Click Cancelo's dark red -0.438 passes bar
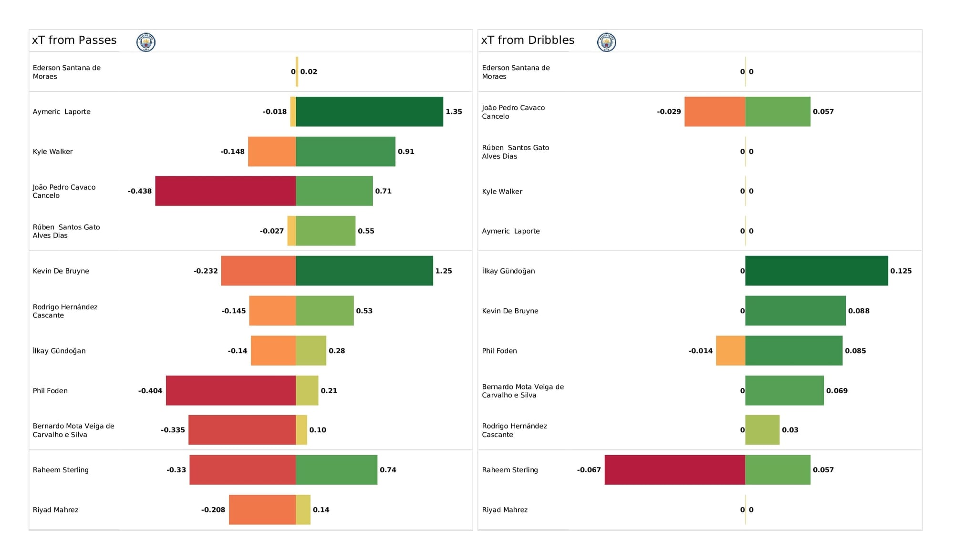This screenshot has height=560, width=954. (226, 191)
